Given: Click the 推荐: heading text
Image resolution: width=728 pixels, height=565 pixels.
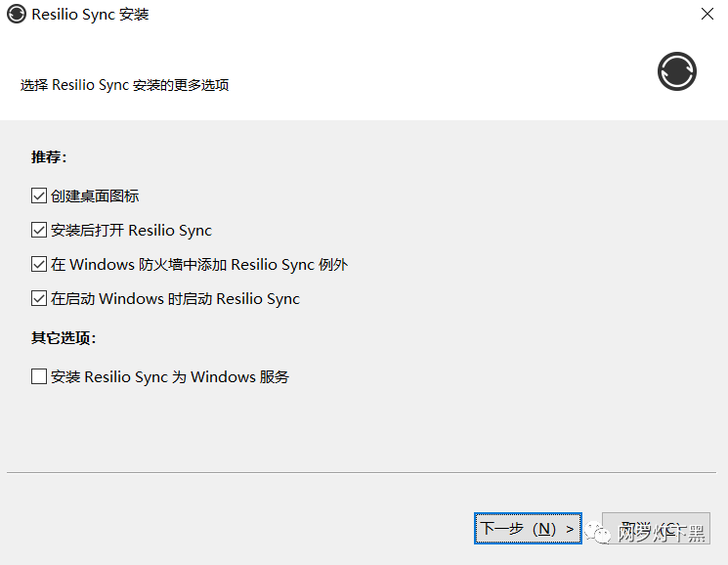Looking at the screenshot, I should coord(49,157).
